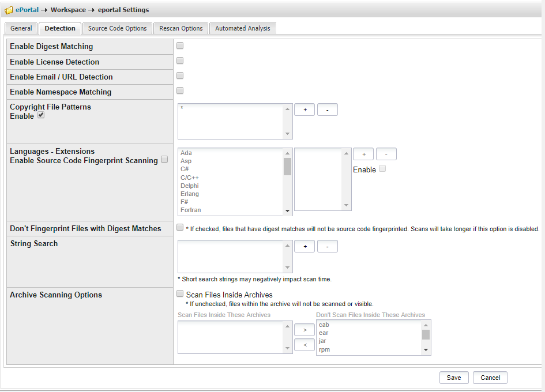Switch to the Rescan Options tab
545x392 pixels.
(x=181, y=28)
